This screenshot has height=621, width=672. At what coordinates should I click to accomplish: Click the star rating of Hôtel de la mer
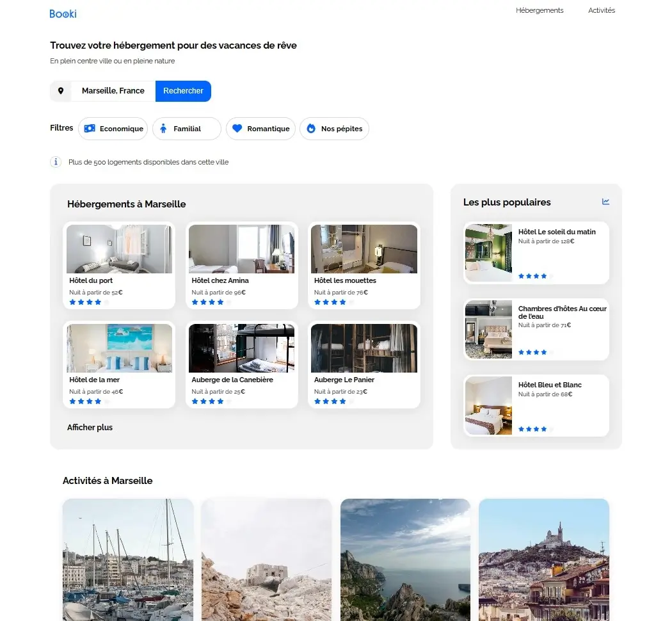tap(89, 401)
